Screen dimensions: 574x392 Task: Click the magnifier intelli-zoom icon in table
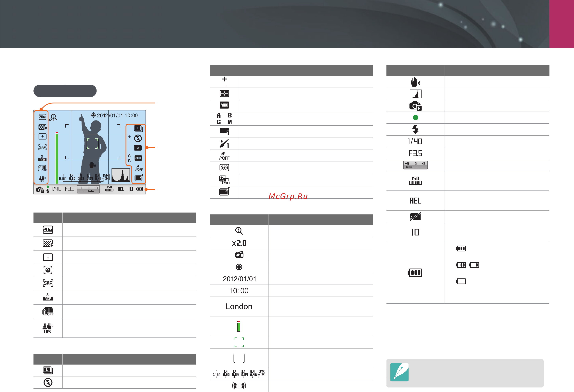pyautogui.click(x=239, y=231)
